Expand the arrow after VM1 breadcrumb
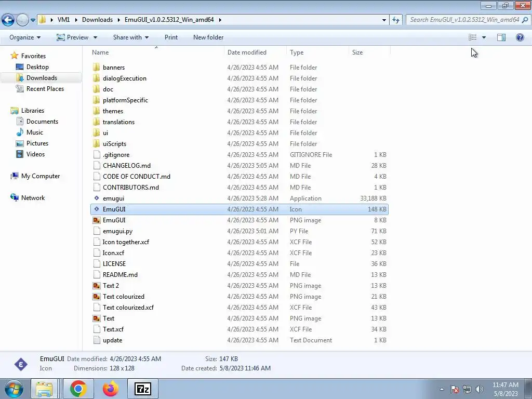This screenshot has height=399, width=532. (x=76, y=20)
